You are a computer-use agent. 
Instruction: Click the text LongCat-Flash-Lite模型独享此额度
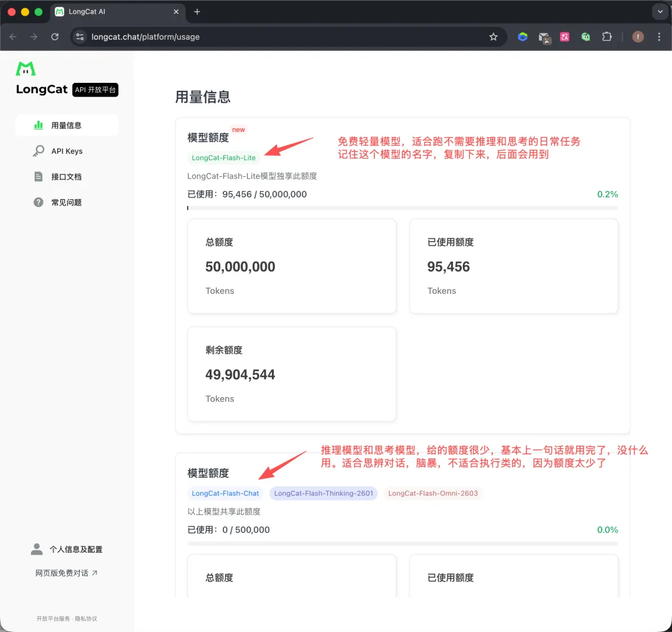click(x=252, y=176)
